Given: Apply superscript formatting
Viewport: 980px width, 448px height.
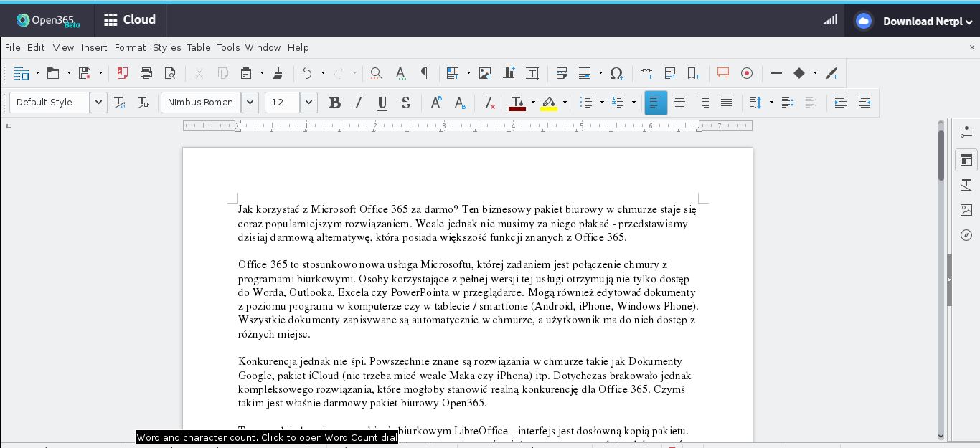Looking at the screenshot, I should point(435,103).
